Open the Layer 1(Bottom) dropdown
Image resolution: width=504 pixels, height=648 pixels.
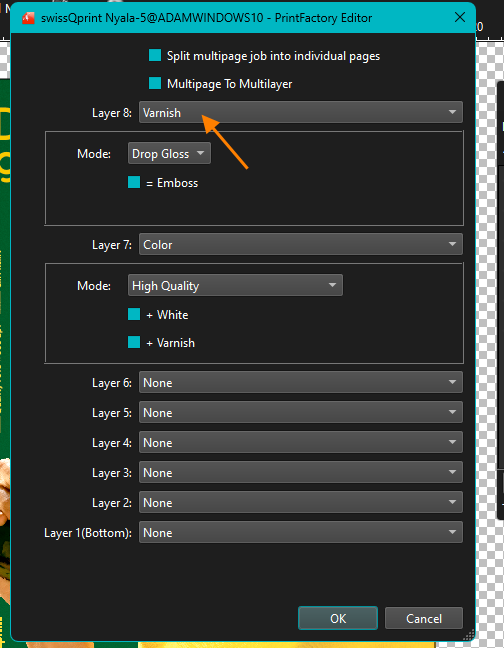[x=301, y=532]
